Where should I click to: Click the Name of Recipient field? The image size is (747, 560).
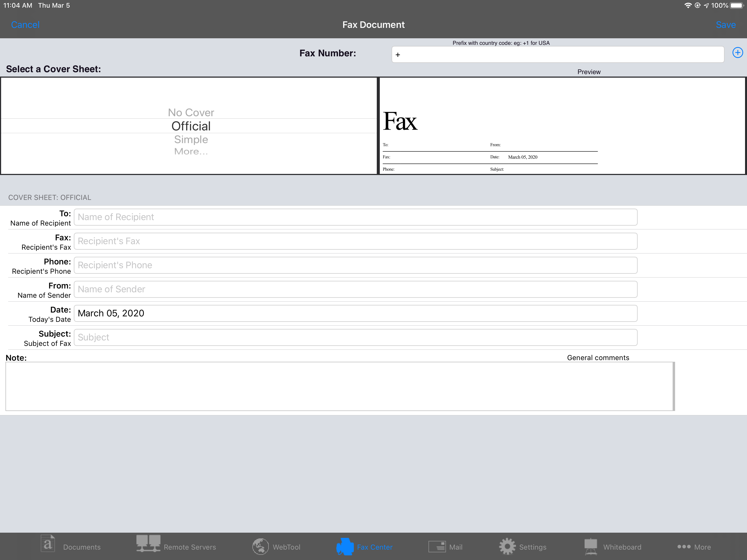355,217
